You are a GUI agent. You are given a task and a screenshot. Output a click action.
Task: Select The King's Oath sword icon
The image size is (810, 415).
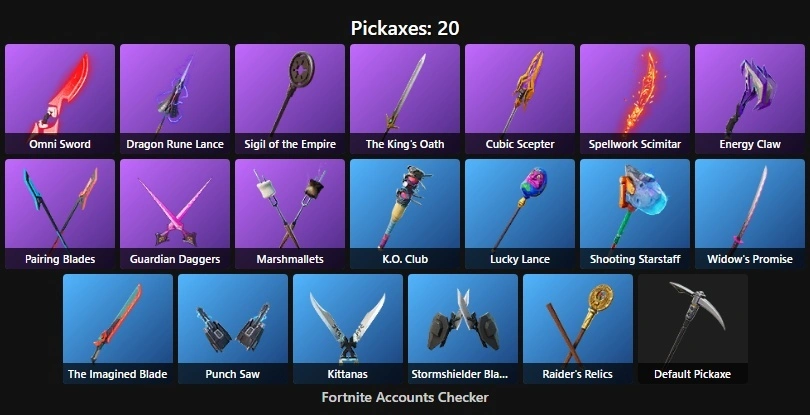click(x=405, y=99)
